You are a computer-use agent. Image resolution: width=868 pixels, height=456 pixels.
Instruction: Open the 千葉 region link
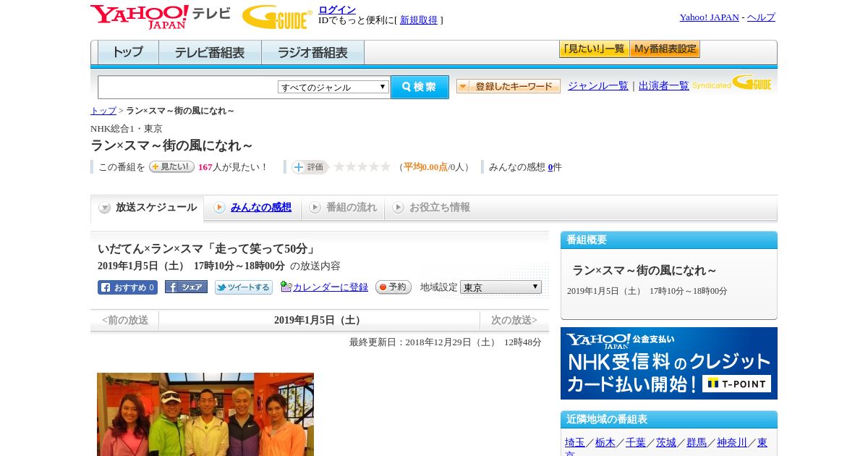point(636,442)
